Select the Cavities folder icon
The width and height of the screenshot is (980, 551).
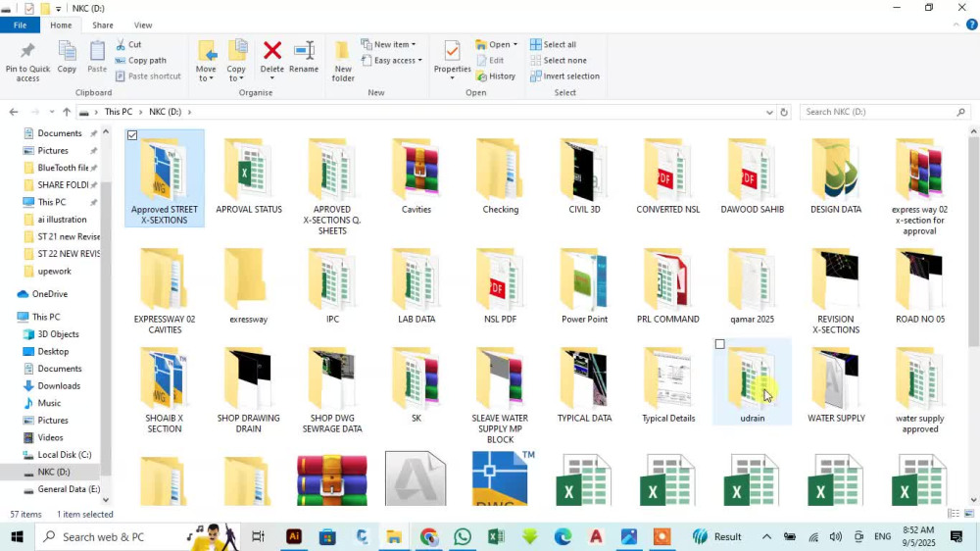416,169
